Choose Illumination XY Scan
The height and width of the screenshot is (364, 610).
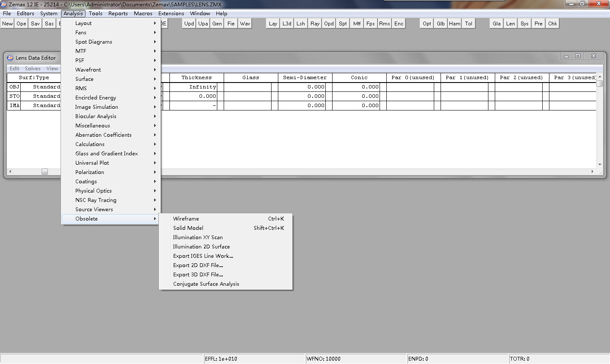pyautogui.click(x=226, y=237)
